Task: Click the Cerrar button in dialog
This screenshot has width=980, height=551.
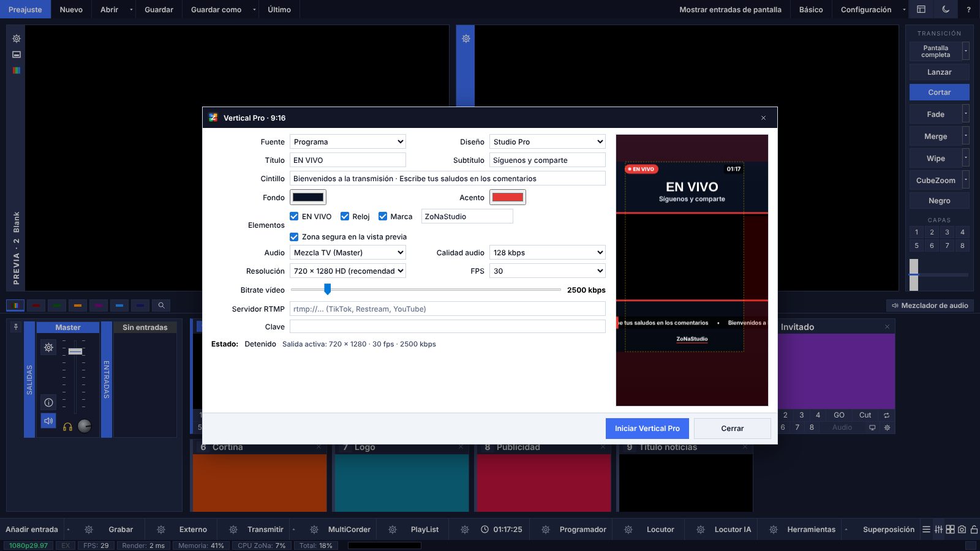Action: pos(733,429)
